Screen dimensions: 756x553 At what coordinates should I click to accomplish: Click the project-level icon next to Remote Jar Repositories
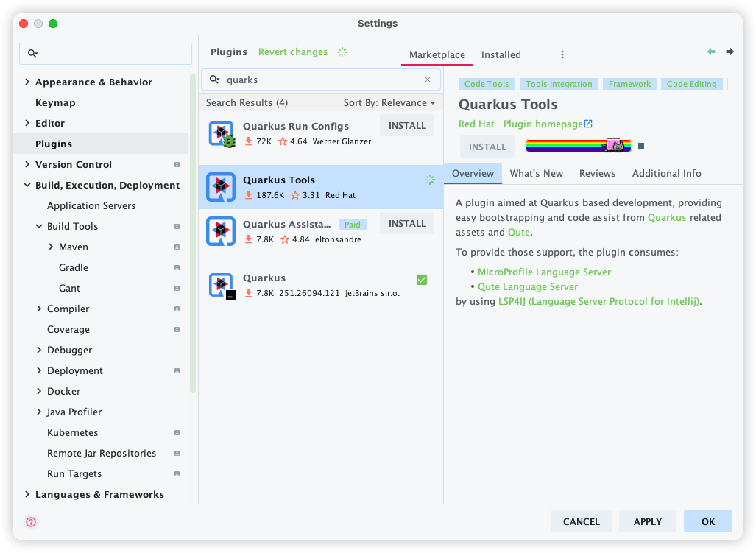tap(177, 453)
